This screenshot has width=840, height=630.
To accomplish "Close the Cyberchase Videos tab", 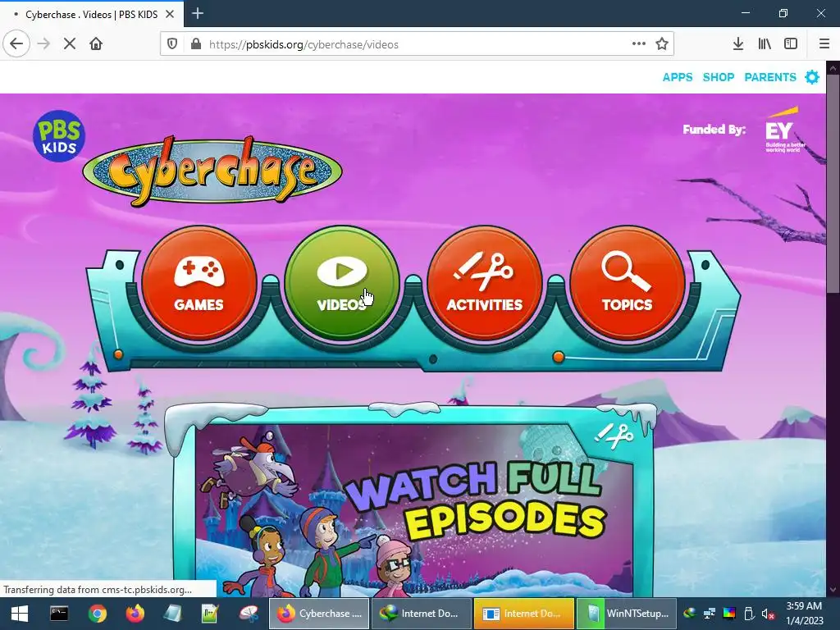I will pyautogui.click(x=170, y=14).
